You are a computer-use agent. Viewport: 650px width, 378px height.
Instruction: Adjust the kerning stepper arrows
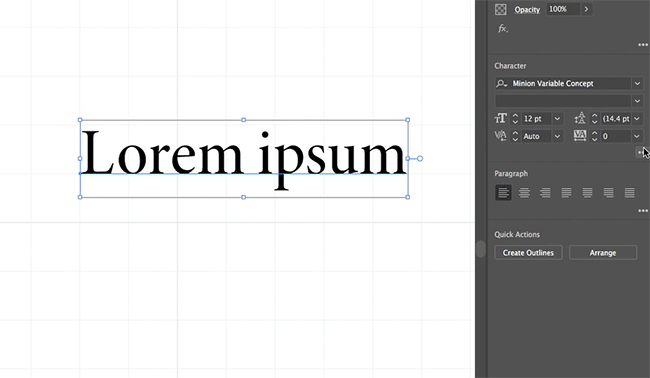pos(515,136)
